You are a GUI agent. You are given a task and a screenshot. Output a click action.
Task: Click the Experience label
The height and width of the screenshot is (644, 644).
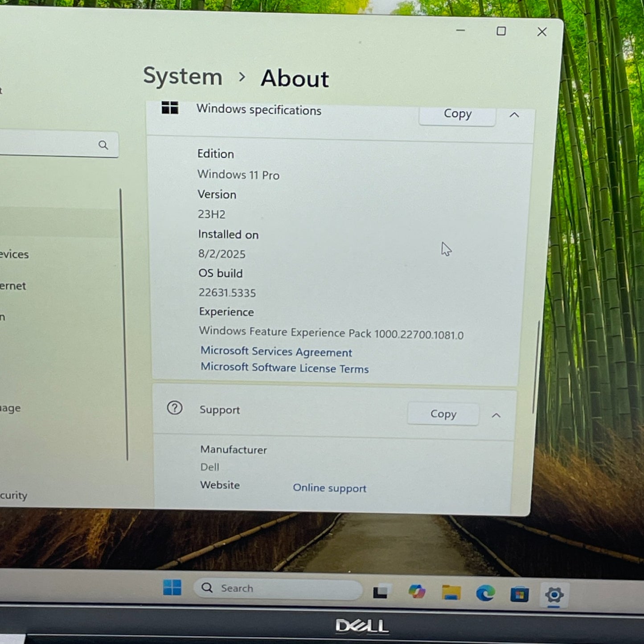tap(226, 312)
